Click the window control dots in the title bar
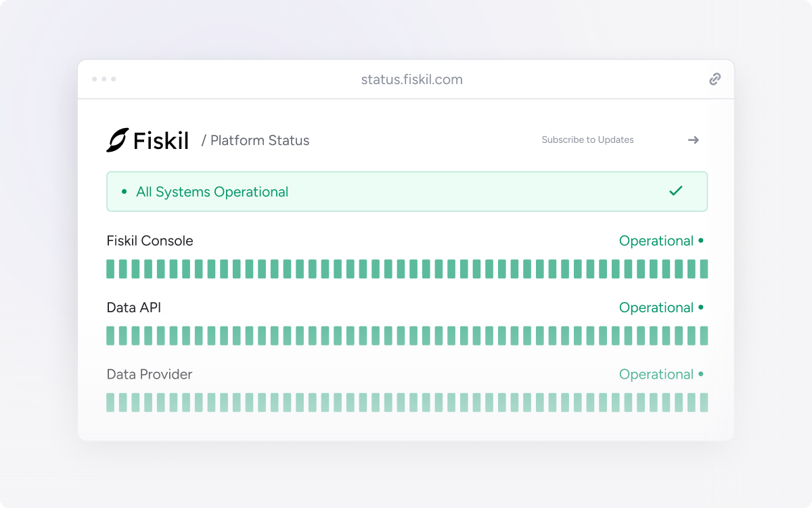The width and height of the screenshot is (812, 508). pos(104,79)
